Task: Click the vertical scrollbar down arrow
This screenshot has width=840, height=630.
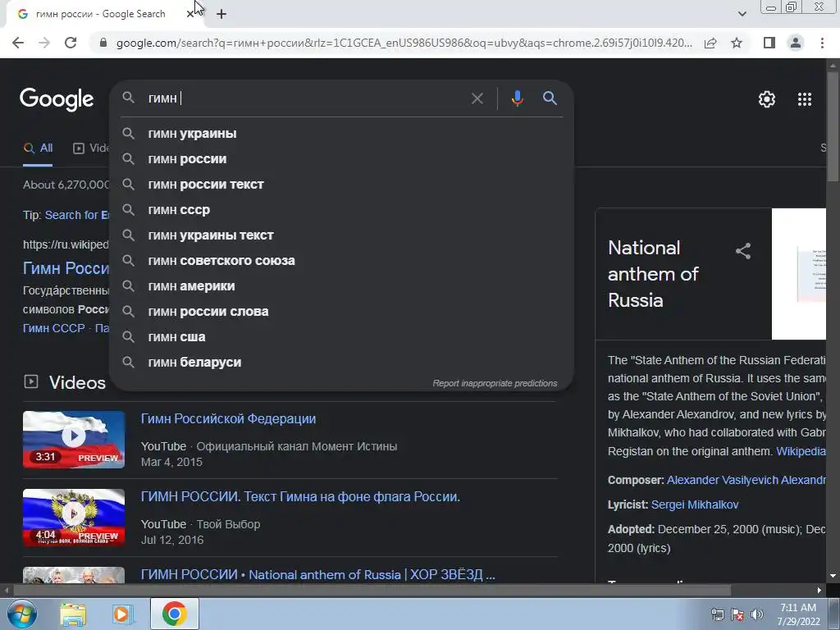Action: pyautogui.click(x=833, y=577)
